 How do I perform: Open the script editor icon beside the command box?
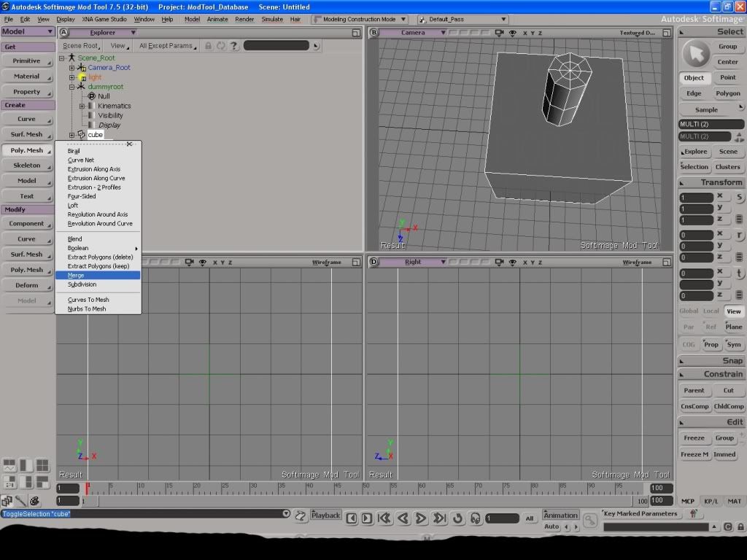coord(300,516)
